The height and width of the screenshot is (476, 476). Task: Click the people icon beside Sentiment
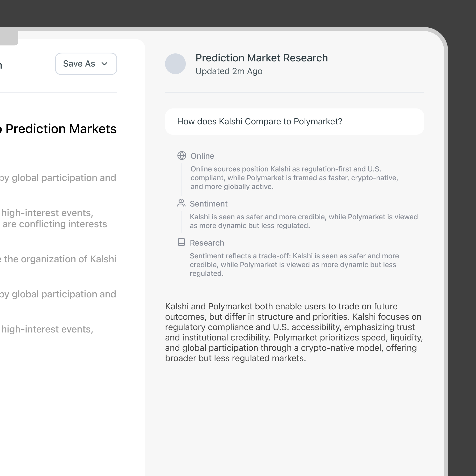181,203
